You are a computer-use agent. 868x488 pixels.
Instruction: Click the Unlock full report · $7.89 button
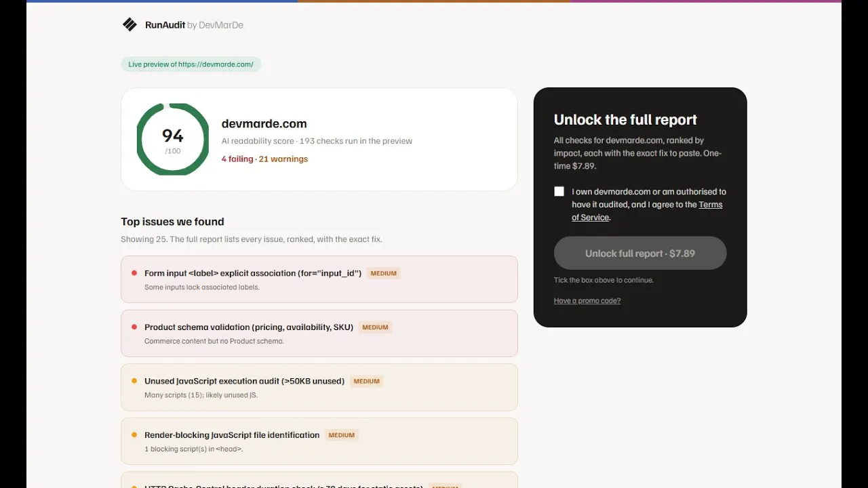pyautogui.click(x=640, y=253)
